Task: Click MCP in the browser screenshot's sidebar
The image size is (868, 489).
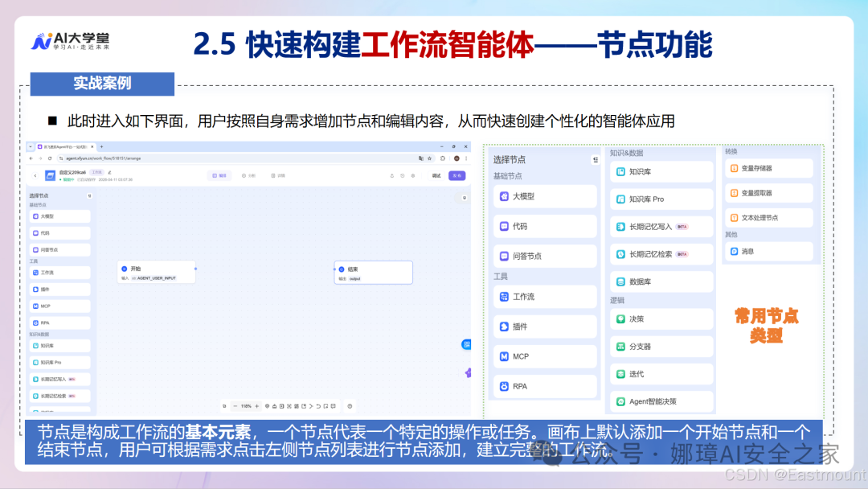Action: tap(60, 306)
